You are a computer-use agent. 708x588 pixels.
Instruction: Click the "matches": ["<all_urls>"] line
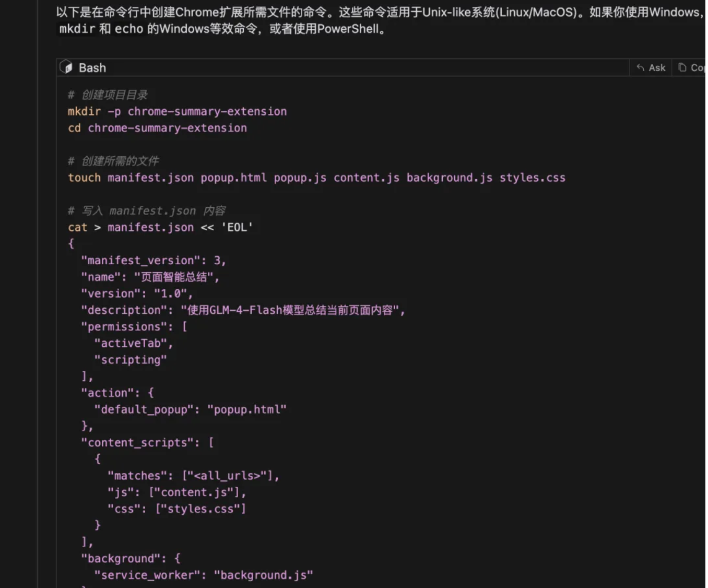194,476
